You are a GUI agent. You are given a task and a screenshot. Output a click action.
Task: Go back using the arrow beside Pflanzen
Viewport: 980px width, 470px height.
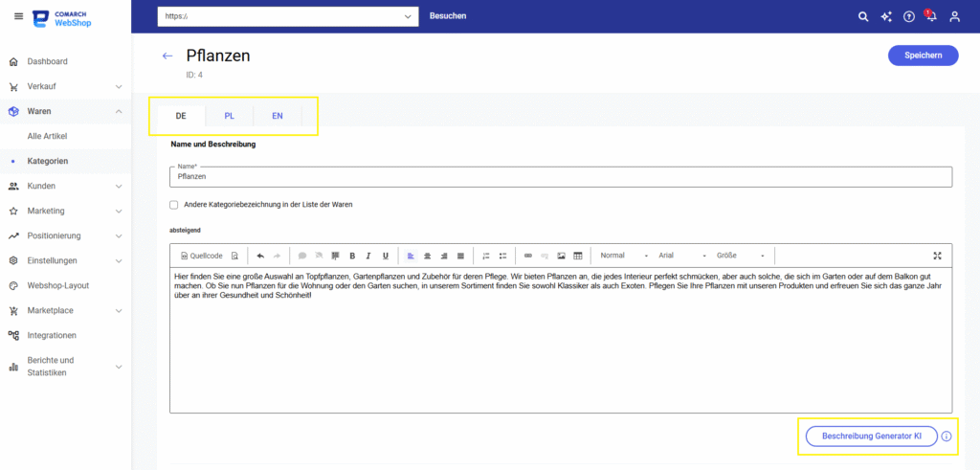tap(167, 56)
